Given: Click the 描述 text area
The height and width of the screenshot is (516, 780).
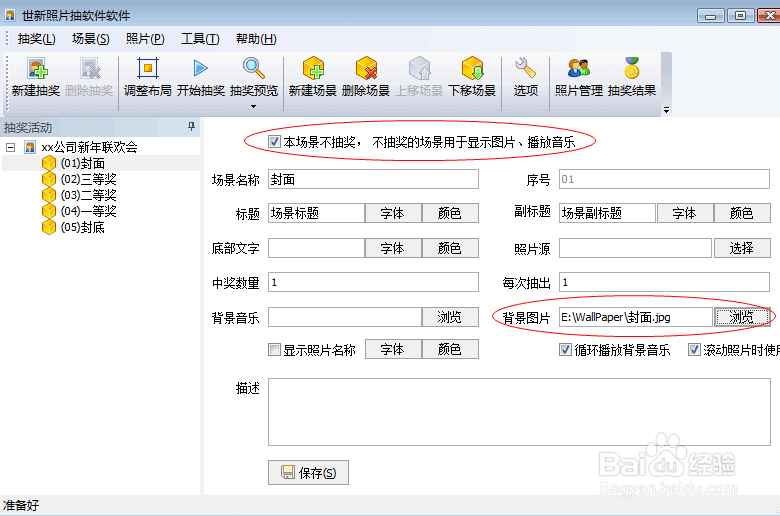Looking at the screenshot, I should (x=519, y=412).
